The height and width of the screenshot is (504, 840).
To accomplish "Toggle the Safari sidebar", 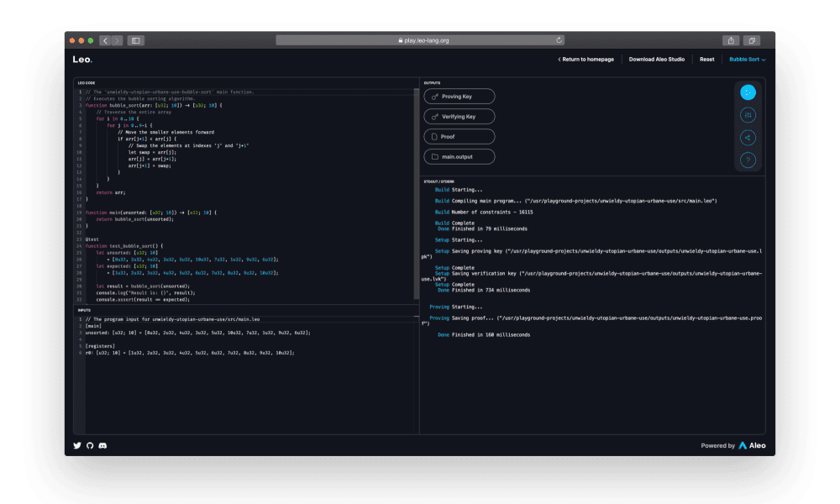I will [x=135, y=40].
